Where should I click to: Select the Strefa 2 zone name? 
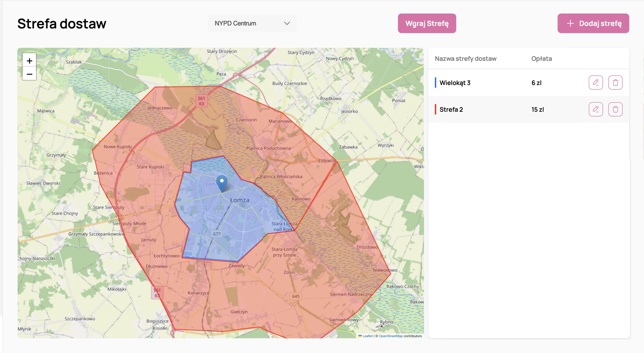[451, 109]
